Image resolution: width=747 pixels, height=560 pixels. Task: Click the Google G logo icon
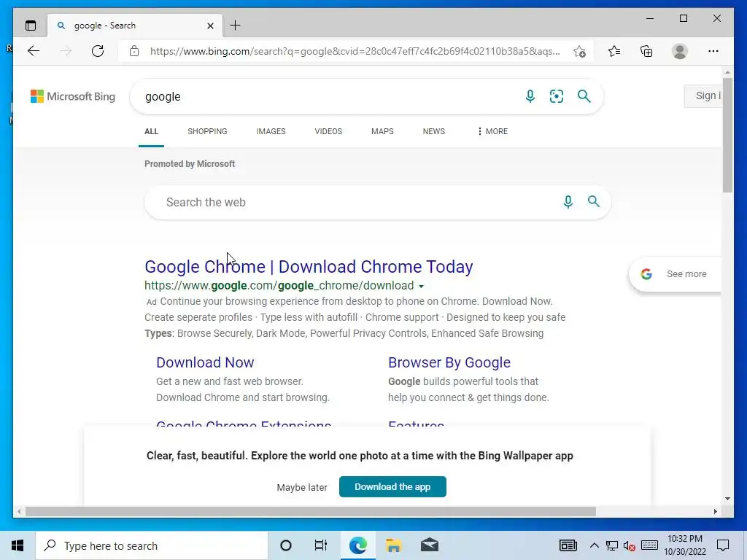point(646,274)
